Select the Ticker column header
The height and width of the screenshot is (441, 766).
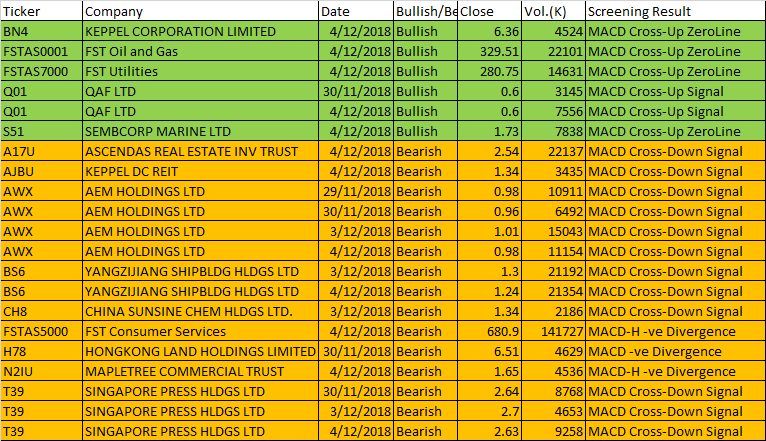coord(42,11)
